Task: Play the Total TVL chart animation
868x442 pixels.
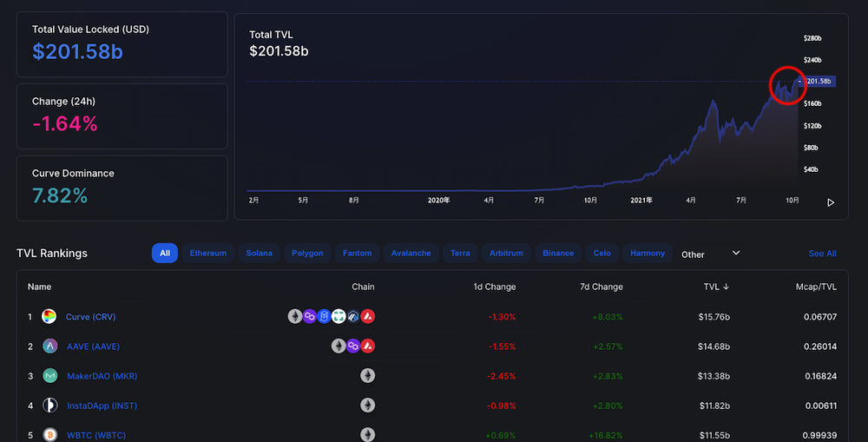Action: (x=831, y=202)
